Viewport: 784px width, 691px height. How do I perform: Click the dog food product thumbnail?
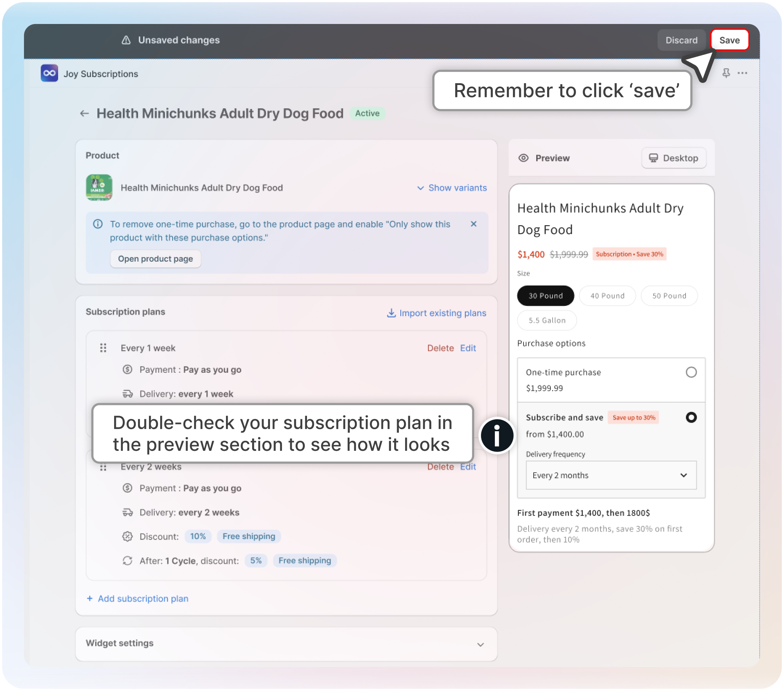coord(99,187)
